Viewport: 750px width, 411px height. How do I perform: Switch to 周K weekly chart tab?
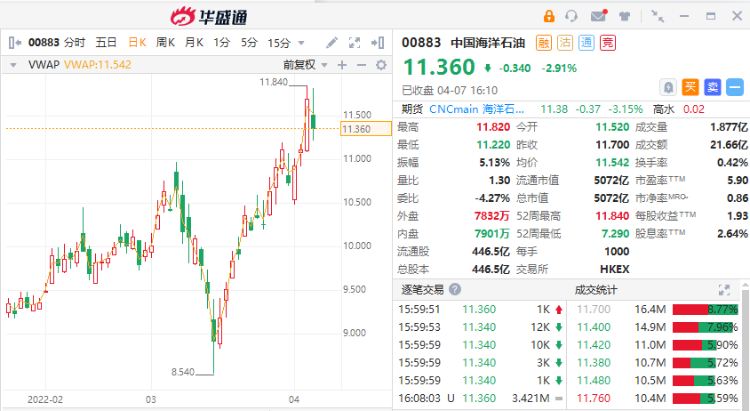pyautogui.click(x=165, y=43)
